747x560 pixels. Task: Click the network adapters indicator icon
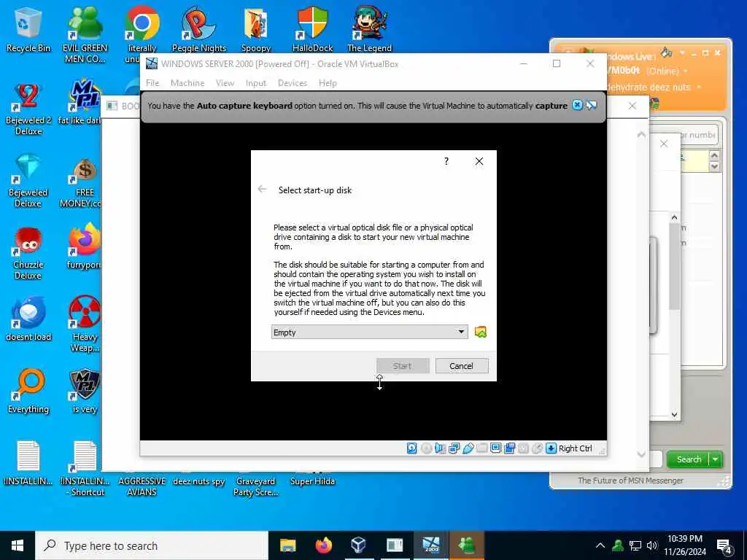[x=454, y=448]
